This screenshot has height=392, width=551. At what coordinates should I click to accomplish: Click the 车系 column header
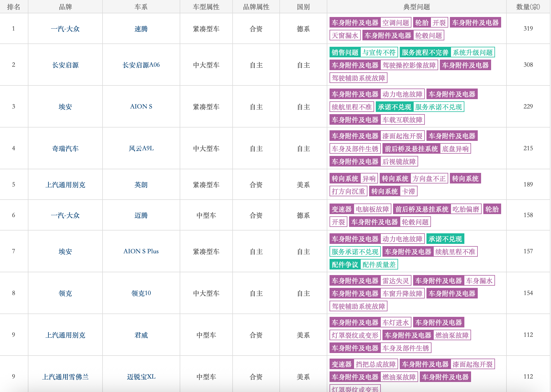(x=141, y=7)
